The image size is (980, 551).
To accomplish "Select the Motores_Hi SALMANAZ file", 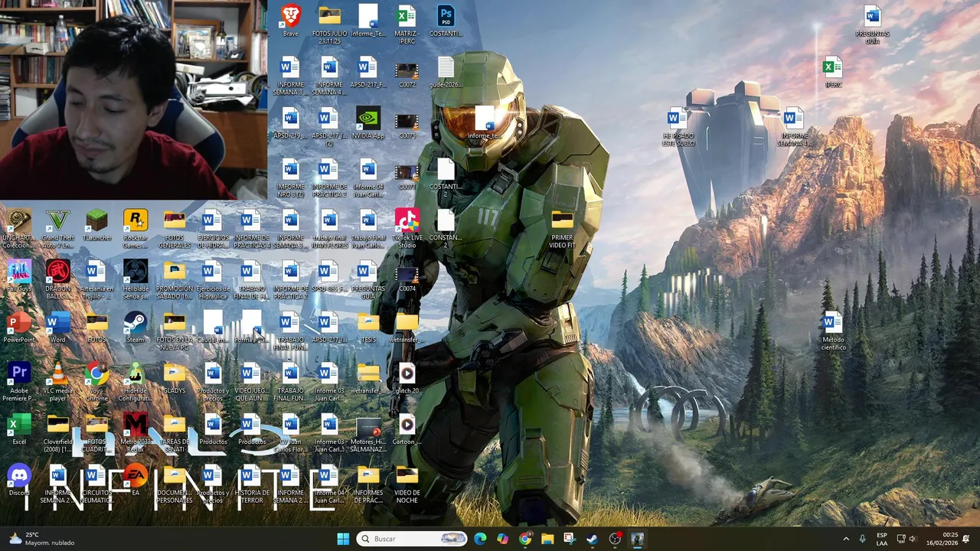I will [x=368, y=432].
